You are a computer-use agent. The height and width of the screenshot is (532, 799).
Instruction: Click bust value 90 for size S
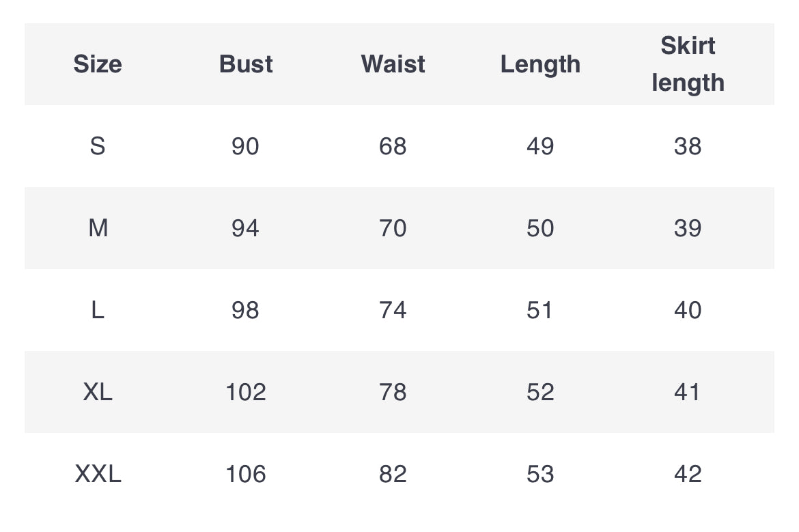tap(246, 146)
